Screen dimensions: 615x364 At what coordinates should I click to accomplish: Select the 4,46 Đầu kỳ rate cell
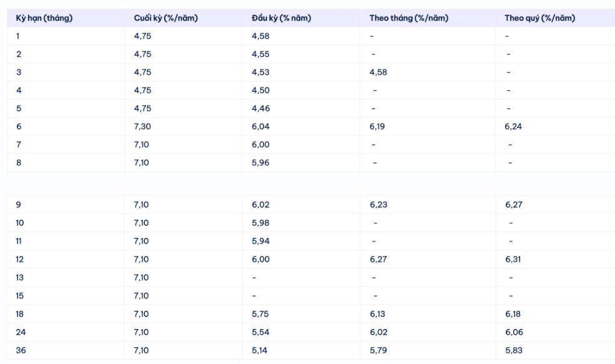(x=260, y=109)
